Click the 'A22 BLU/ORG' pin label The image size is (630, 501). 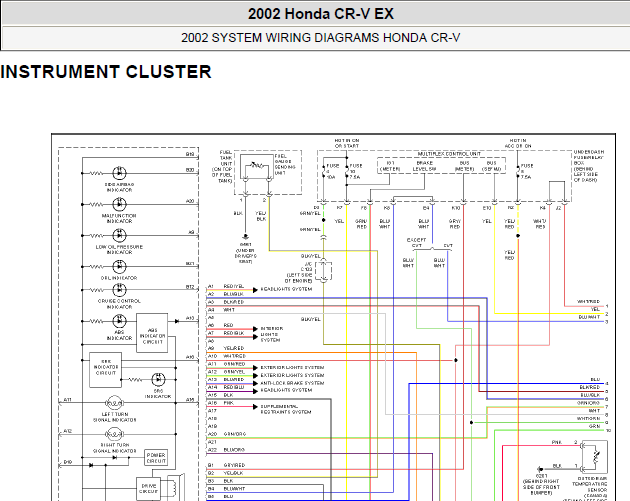click(x=226, y=450)
